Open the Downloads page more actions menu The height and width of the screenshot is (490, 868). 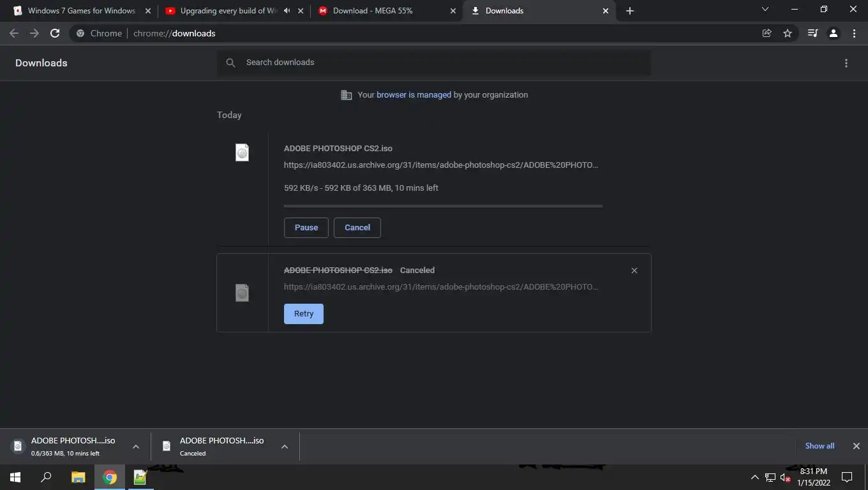pos(846,63)
